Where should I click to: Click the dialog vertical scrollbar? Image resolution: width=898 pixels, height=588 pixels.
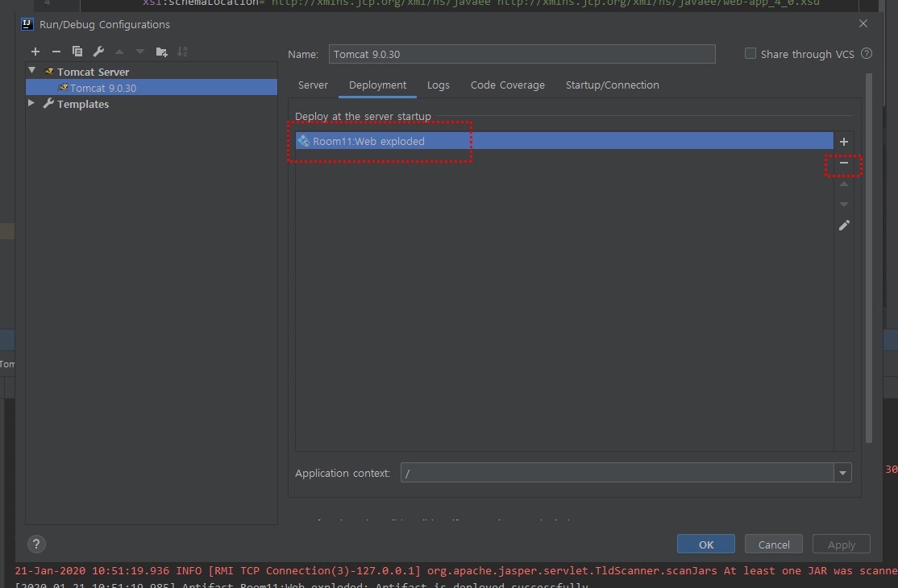869,258
